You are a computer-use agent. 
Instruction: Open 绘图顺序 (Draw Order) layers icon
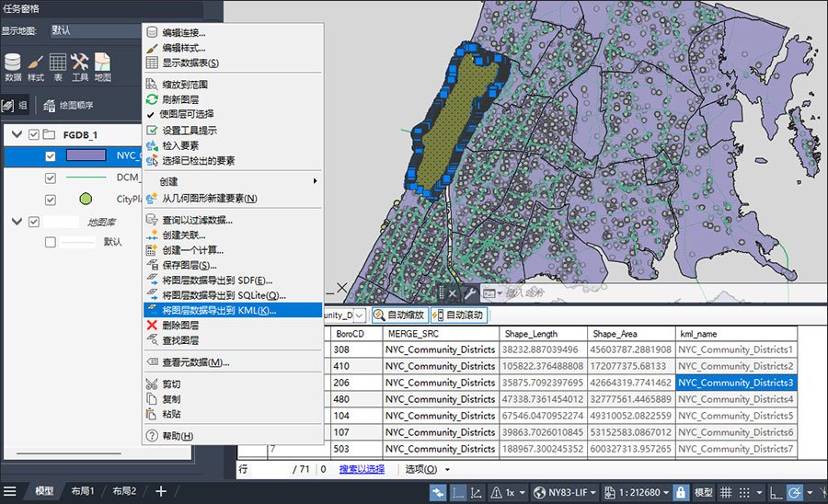(67, 106)
